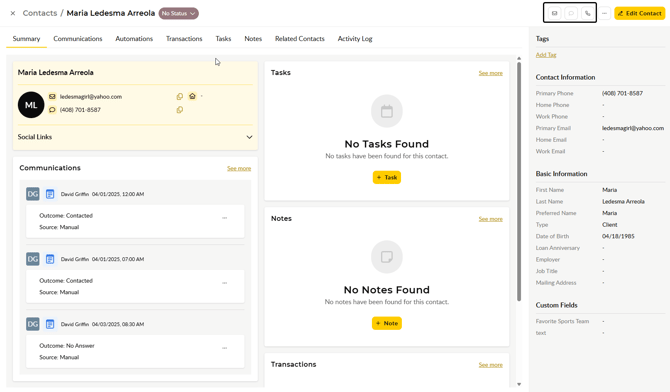Add a new note with + Note
Viewport: 670px width, 392px height.
387,323
